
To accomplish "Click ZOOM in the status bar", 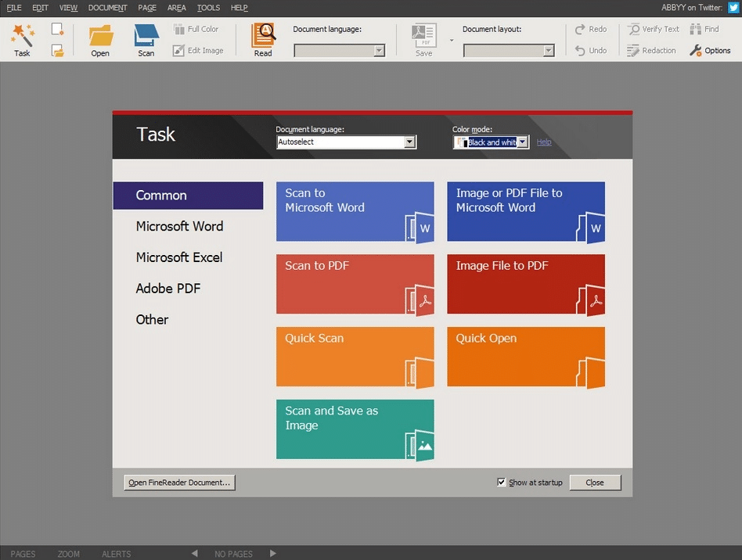I will pyautogui.click(x=69, y=554).
